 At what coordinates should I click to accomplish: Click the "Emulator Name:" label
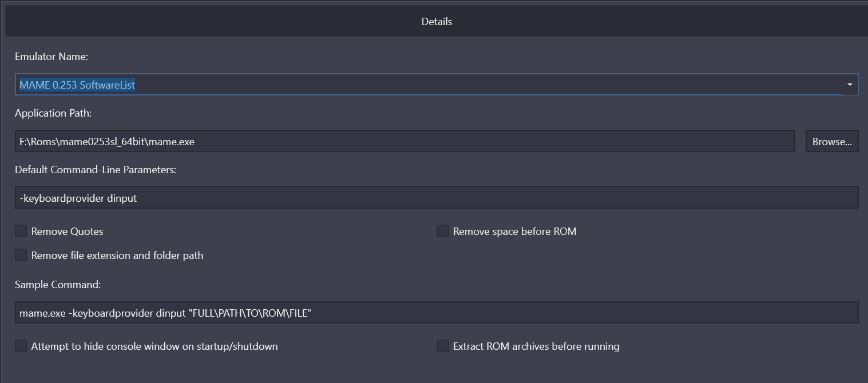(51, 57)
